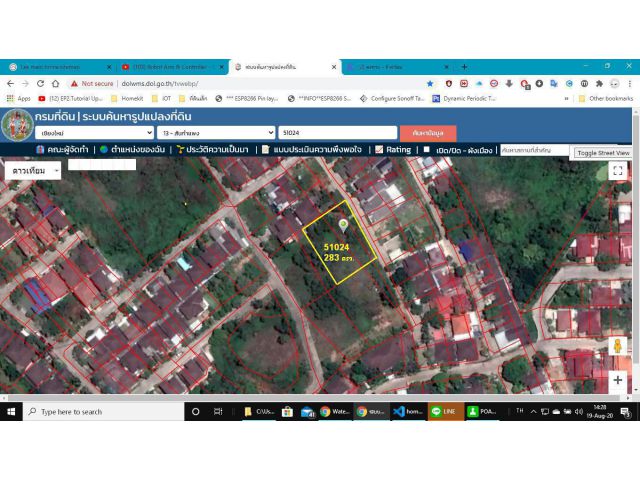The image size is (640, 480).
Task: Open the Rating link
Action: pos(393,150)
